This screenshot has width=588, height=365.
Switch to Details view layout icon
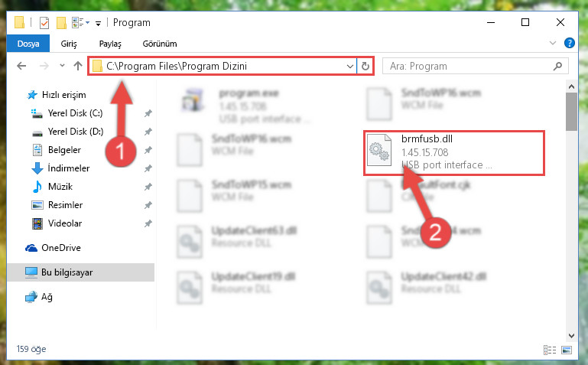coord(549,350)
